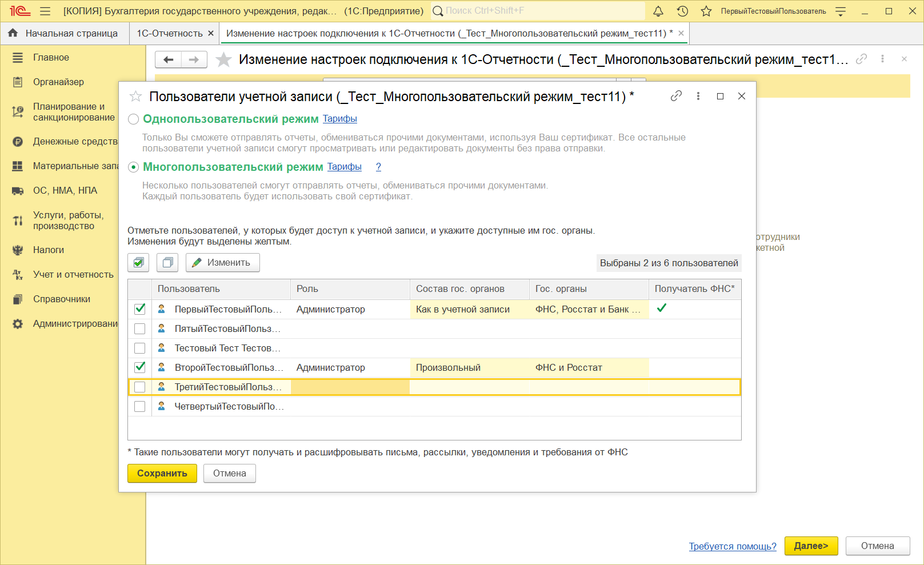Open three-dot menu in users dialog

coord(698,96)
